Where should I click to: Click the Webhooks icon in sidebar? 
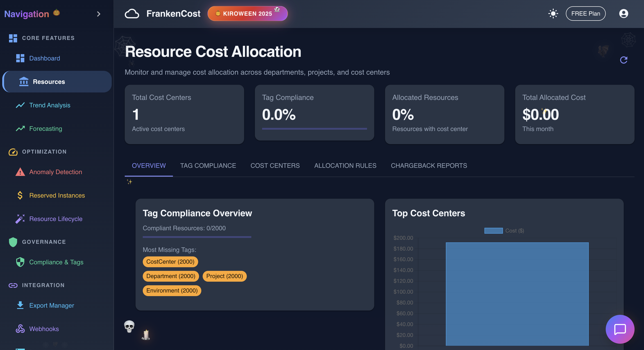(x=20, y=329)
